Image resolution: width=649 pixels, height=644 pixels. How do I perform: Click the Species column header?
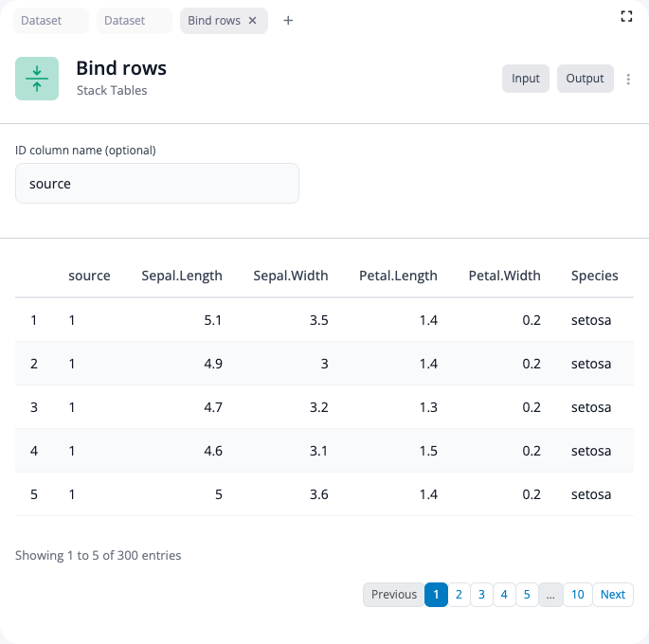click(x=594, y=277)
